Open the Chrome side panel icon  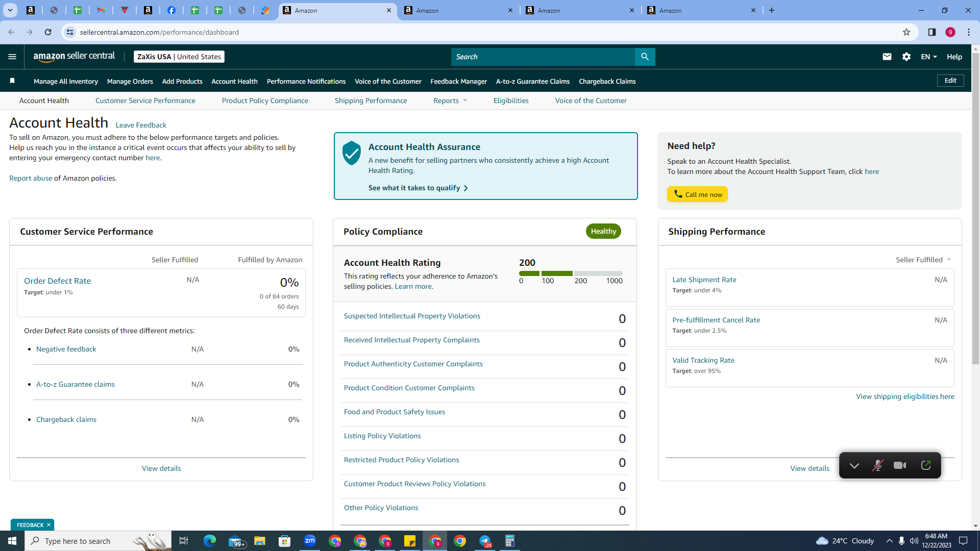tap(932, 32)
